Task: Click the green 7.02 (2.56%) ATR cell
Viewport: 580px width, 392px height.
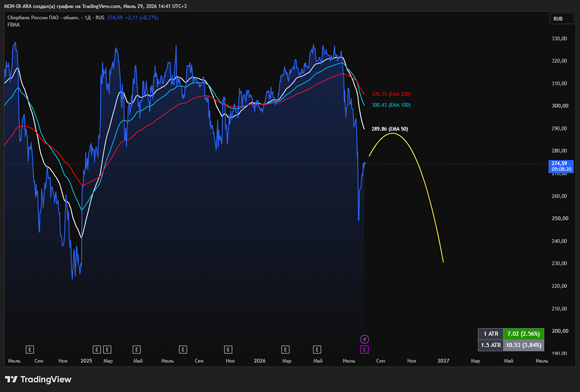Action: (523, 334)
